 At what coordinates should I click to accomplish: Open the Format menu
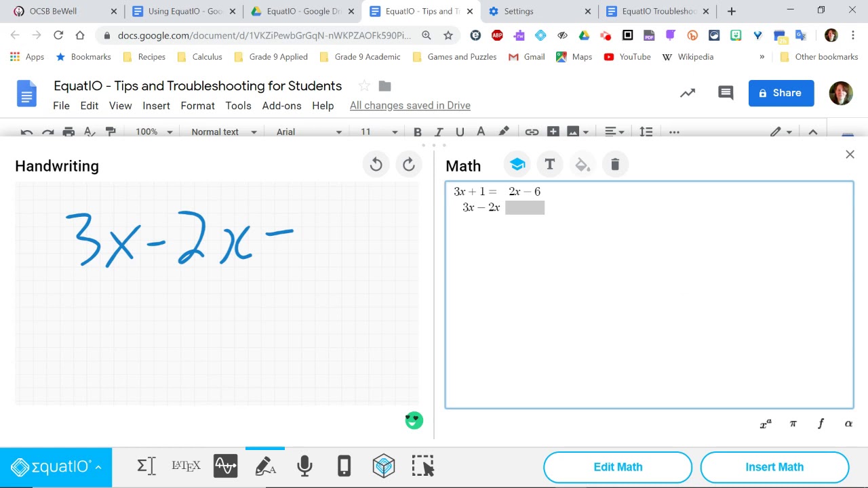pos(197,106)
